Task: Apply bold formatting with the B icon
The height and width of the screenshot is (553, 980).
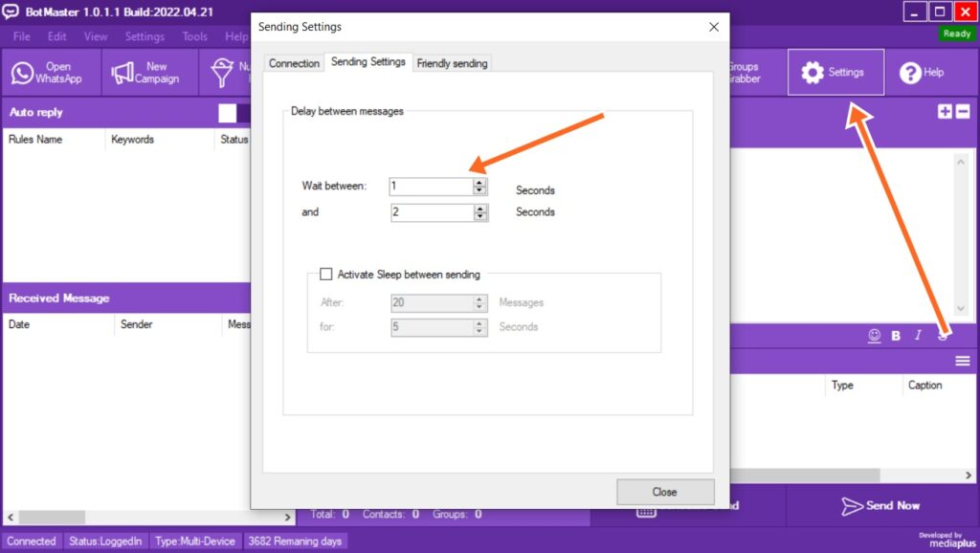Action: pyautogui.click(x=897, y=336)
